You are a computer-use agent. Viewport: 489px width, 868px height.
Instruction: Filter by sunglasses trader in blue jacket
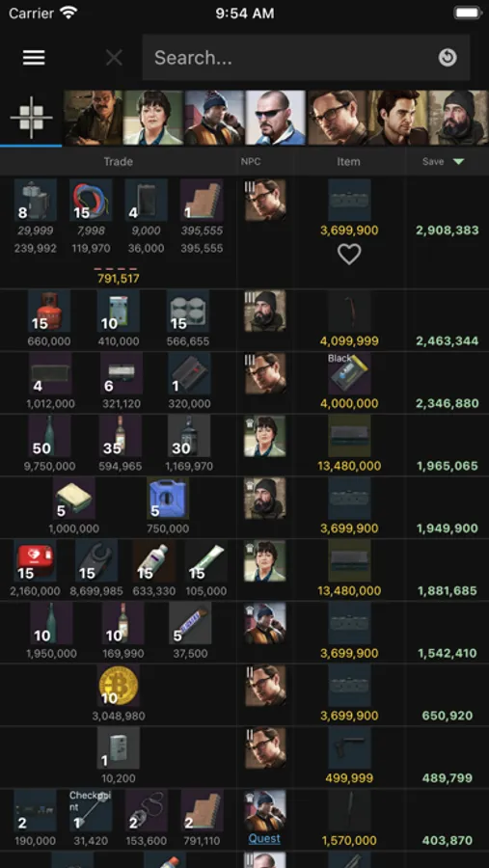tap(275, 118)
